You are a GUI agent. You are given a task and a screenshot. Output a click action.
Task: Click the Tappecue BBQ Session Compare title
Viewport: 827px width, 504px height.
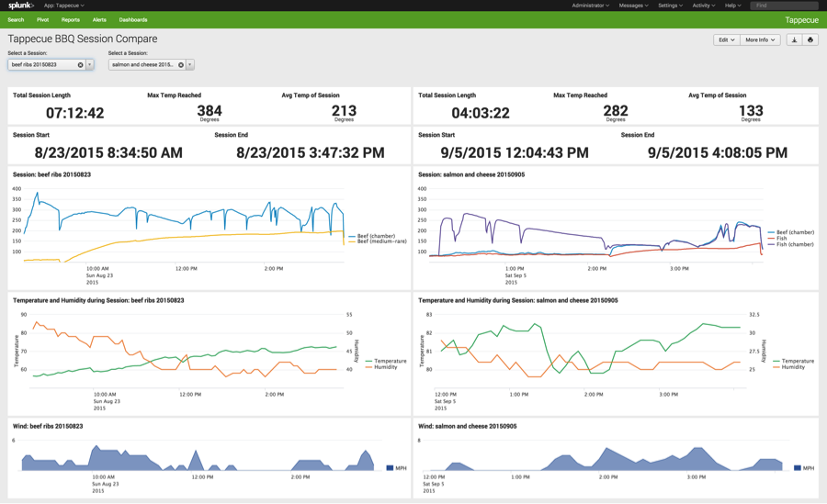coord(83,39)
